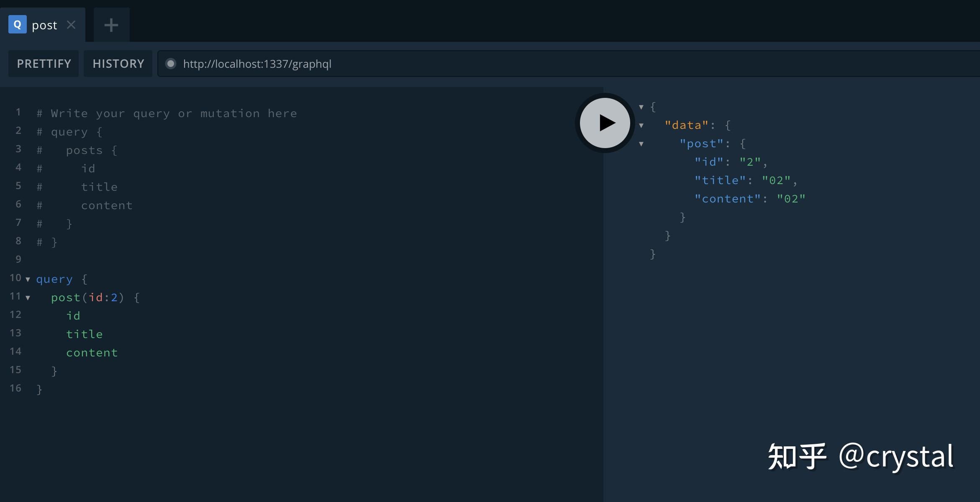Viewport: 980px width, 502px height.
Task: Execute the query with the play button
Action: [605, 123]
